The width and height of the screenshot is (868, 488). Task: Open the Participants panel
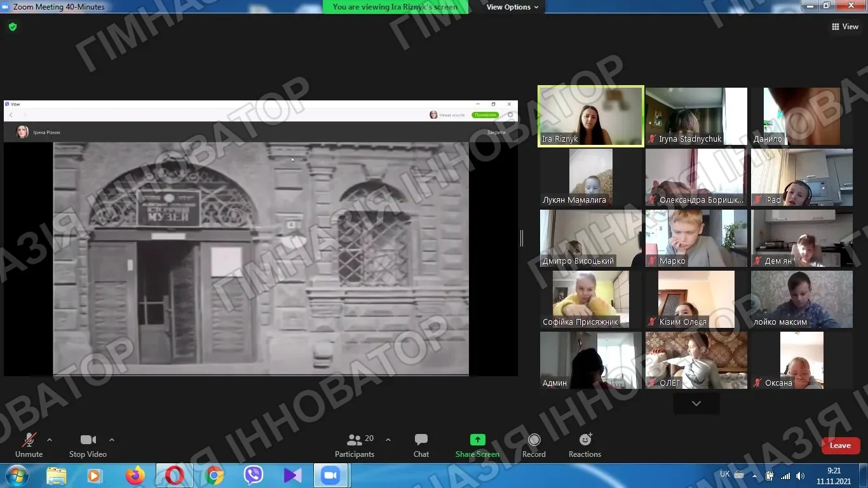tap(355, 445)
